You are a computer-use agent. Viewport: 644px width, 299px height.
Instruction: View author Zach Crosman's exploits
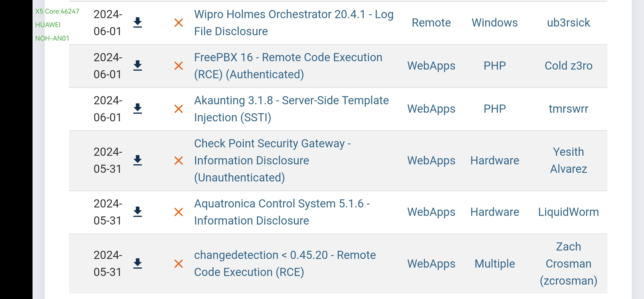pos(568,264)
